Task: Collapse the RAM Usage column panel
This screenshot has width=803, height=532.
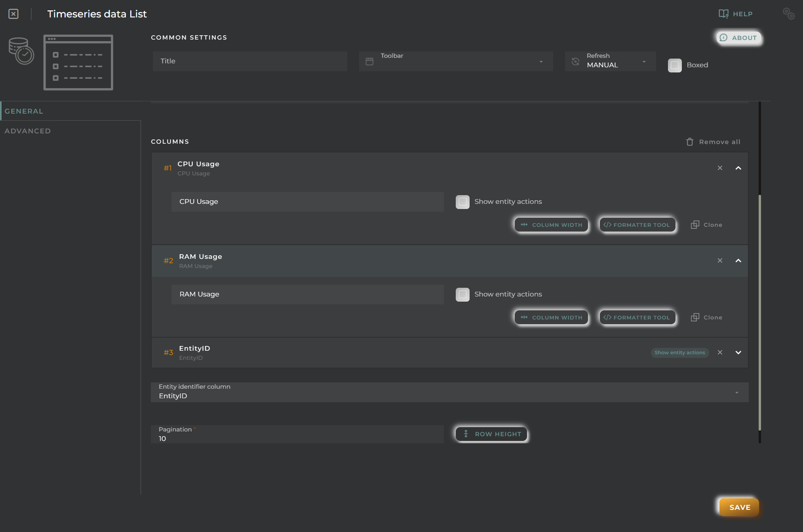Action: (x=738, y=260)
